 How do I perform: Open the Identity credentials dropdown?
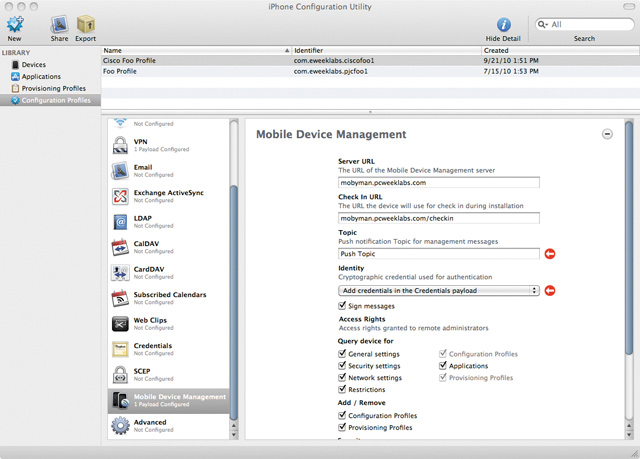439,290
